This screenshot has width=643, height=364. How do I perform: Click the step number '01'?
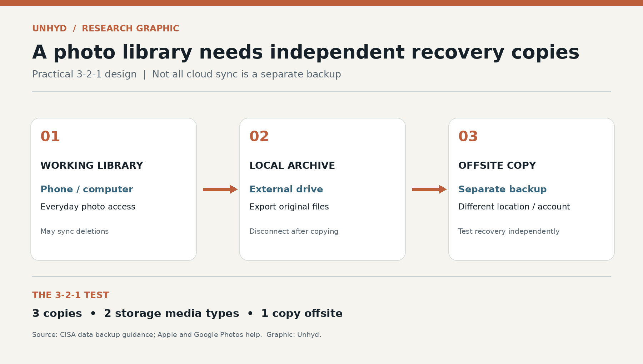coord(50,136)
